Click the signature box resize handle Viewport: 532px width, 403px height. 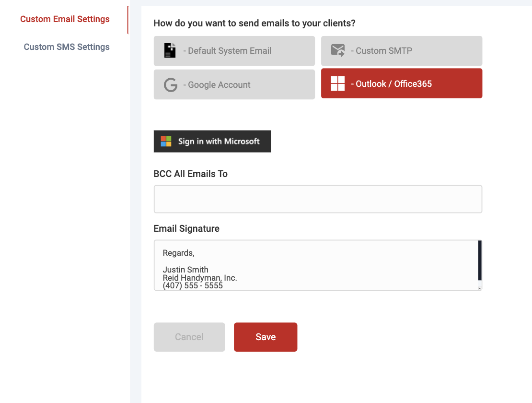click(480, 288)
